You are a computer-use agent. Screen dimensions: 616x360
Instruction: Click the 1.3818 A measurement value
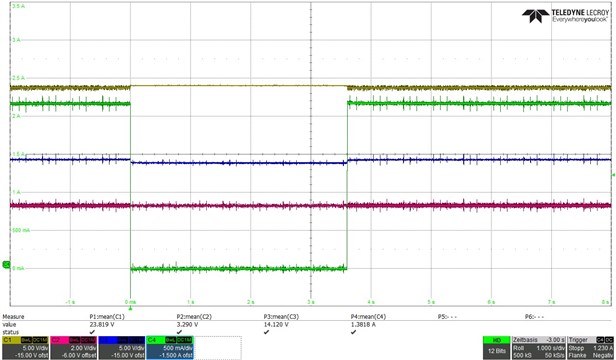(x=363, y=325)
